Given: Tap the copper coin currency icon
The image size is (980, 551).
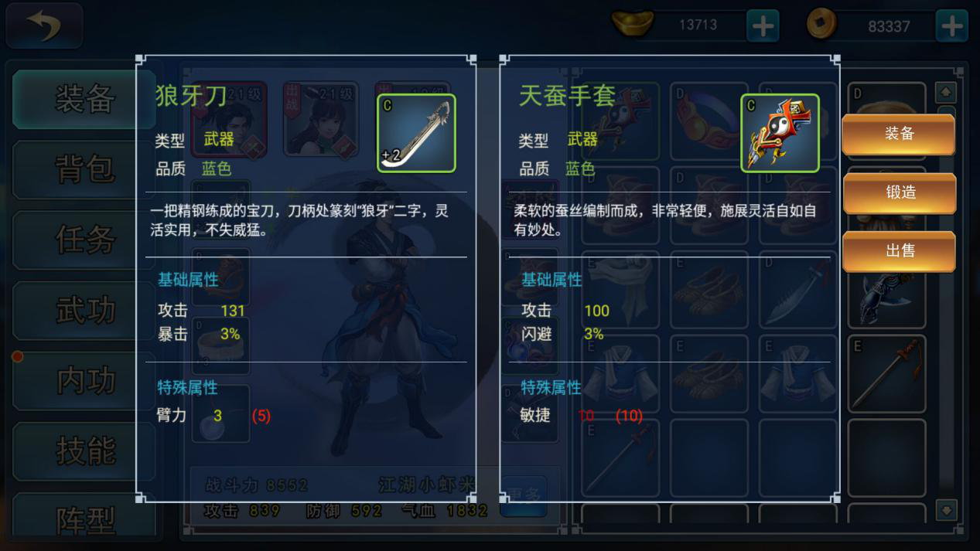Looking at the screenshot, I should 821,25.
